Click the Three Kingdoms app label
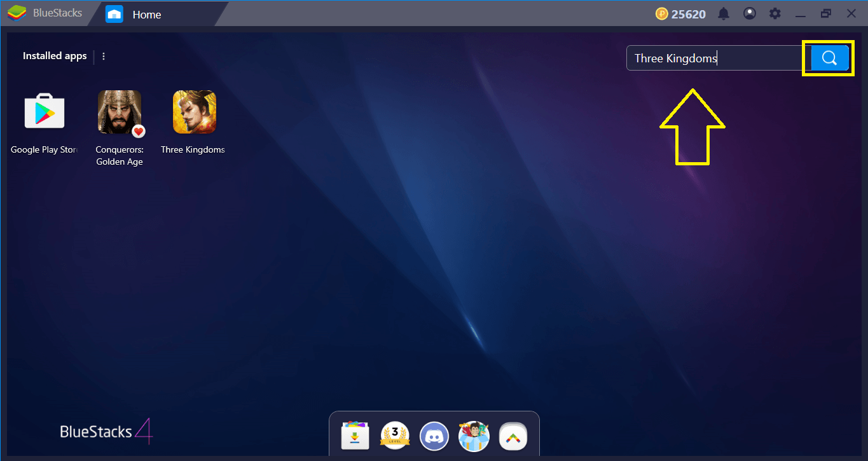868x461 pixels. 193,150
